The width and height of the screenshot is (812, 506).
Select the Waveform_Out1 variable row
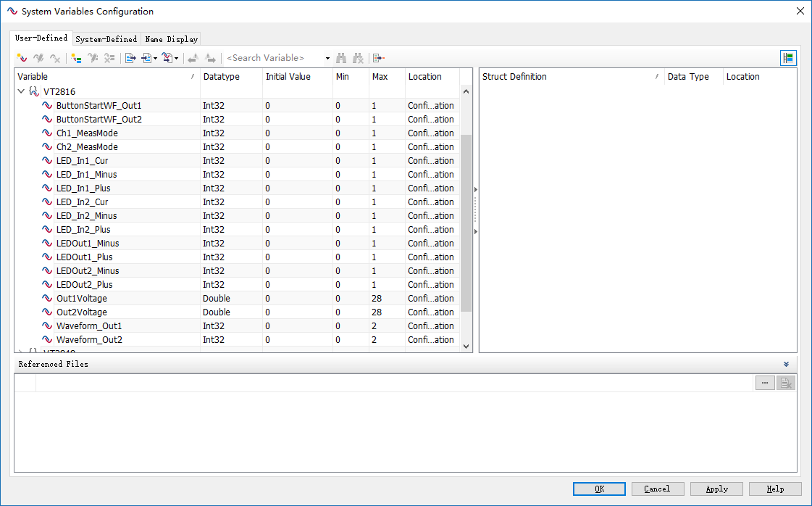tap(237, 325)
